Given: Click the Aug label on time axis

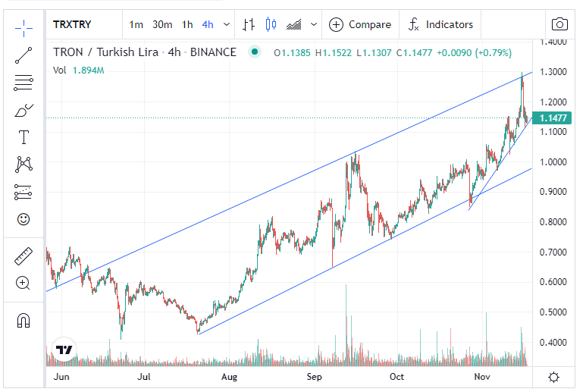Looking at the screenshot, I should 229,377.
